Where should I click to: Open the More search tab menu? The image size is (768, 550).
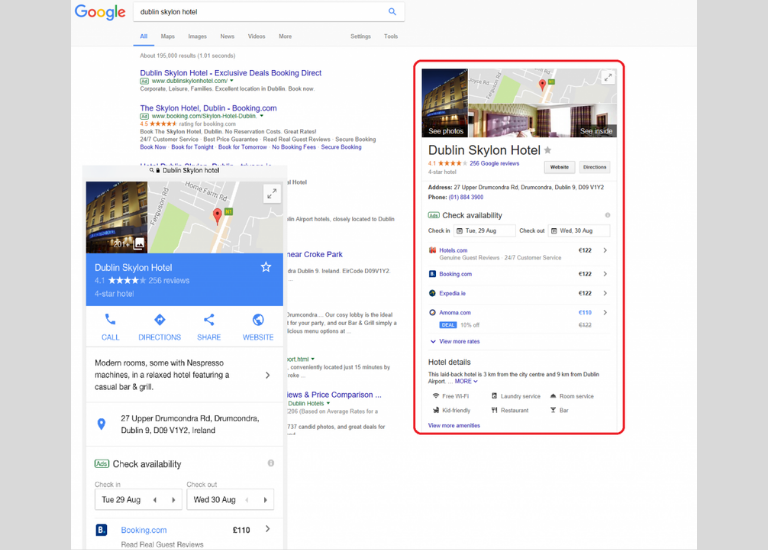point(285,36)
